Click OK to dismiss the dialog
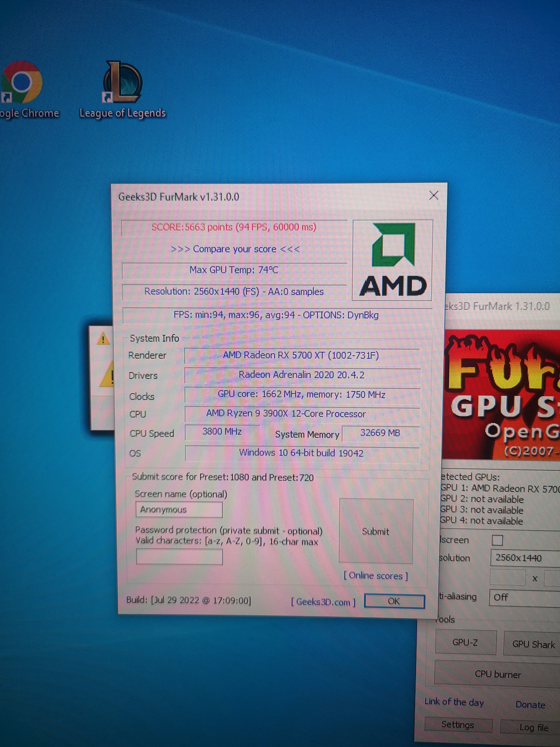Image resolution: width=560 pixels, height=747 pixels. 394,601
